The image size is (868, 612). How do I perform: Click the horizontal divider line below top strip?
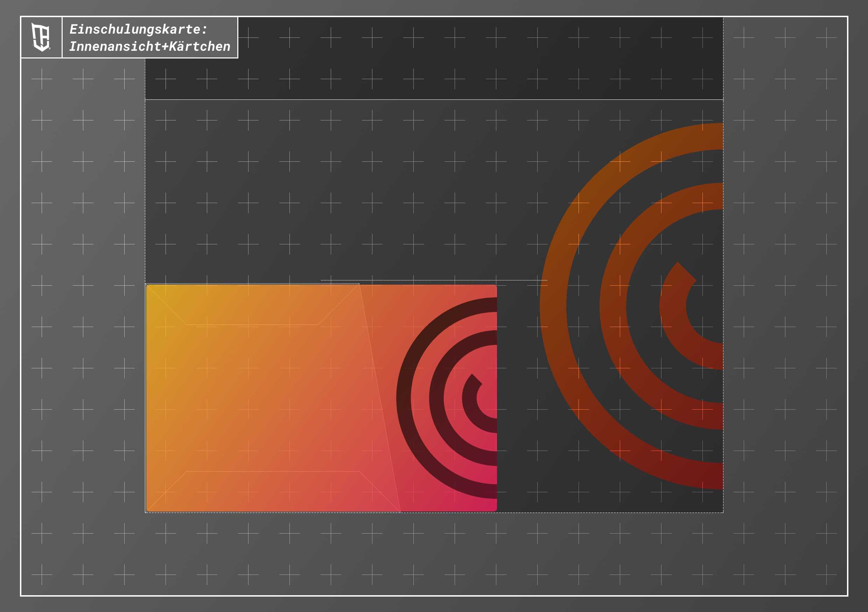434,99
